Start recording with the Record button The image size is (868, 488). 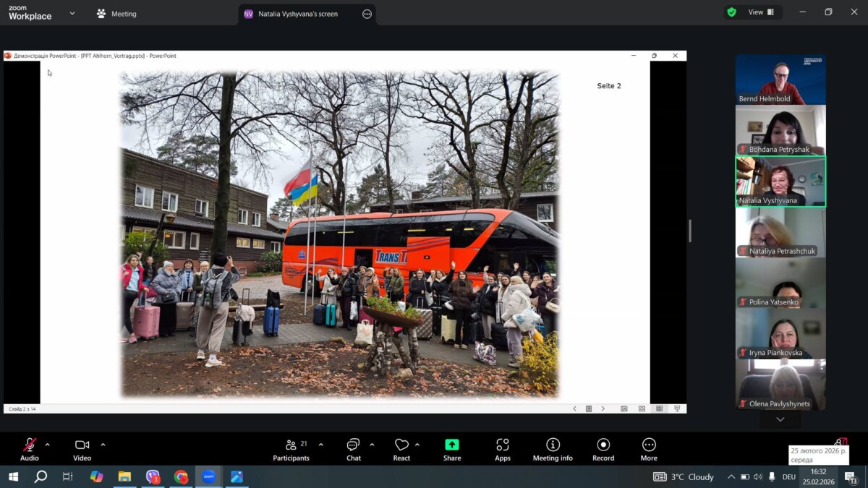(603, 448)
